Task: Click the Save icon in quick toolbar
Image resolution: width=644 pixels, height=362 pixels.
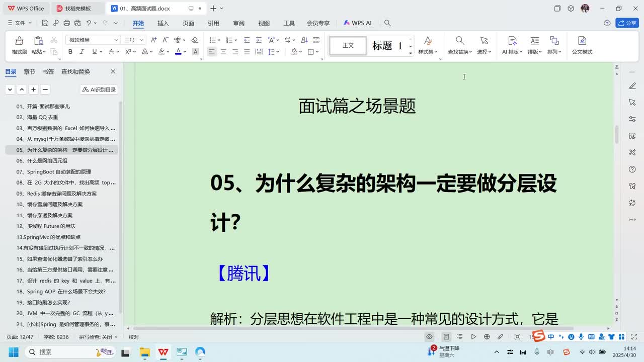Action: (x=45, y=23)
